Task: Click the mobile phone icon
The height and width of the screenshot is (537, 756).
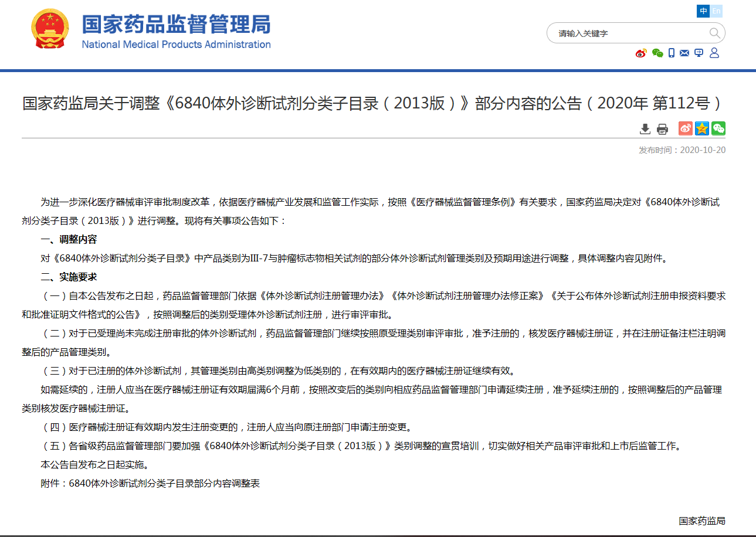Action: [x=672, y=53]
